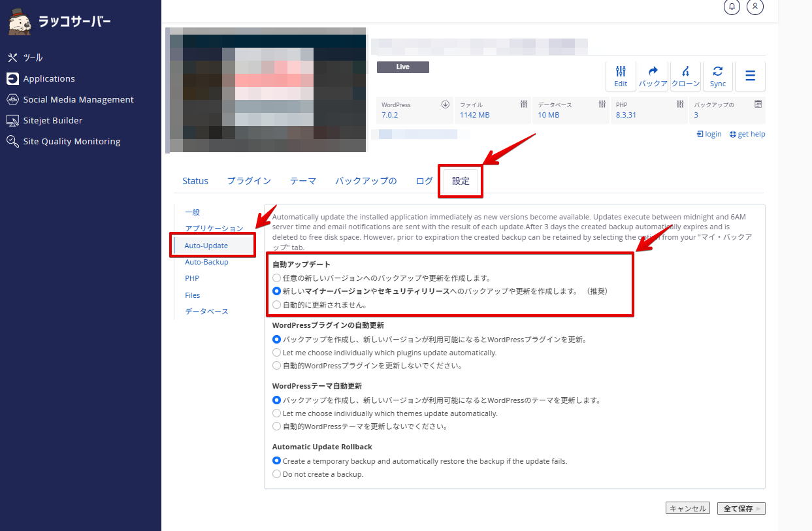This screenshot has width=812, height=531.
Task: Switch to the テーマ tab
Action: click(303, 181)
